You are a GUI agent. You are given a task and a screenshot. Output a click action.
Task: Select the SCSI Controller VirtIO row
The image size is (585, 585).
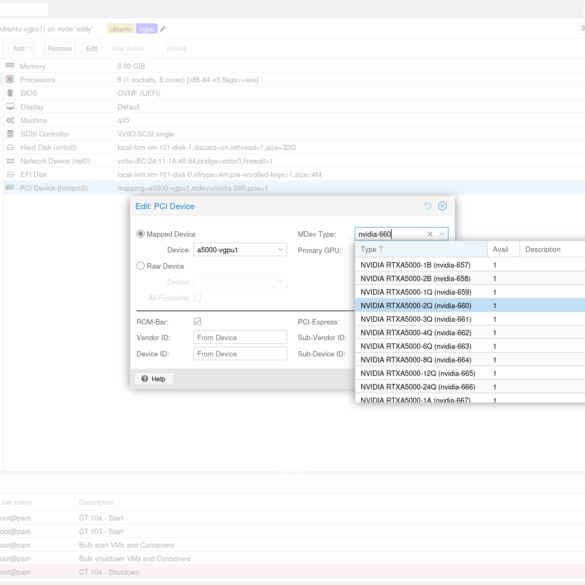294,134
